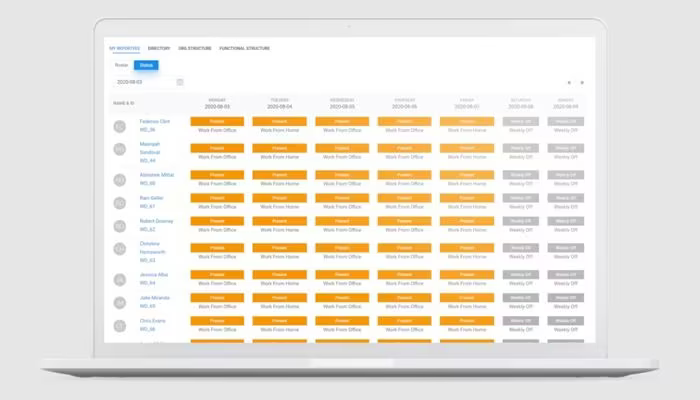Click Jake Miranda's avatar icon
Viewport: 700px width, 400px height.
click(120, 303)
